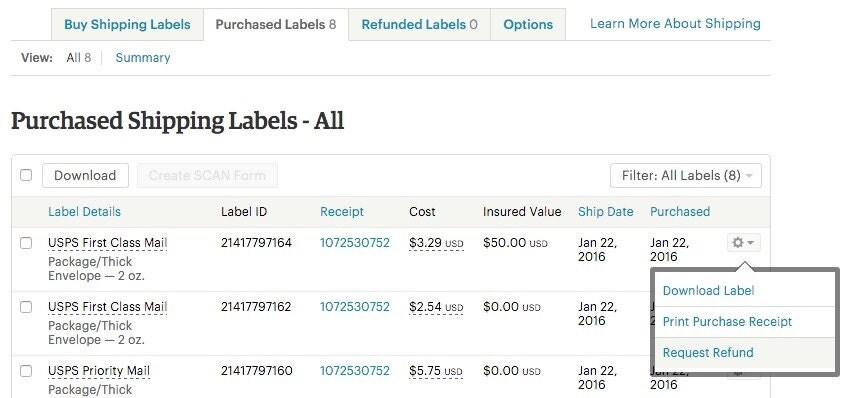Sort the table by Ship Date column

click(x=606, y=212)
